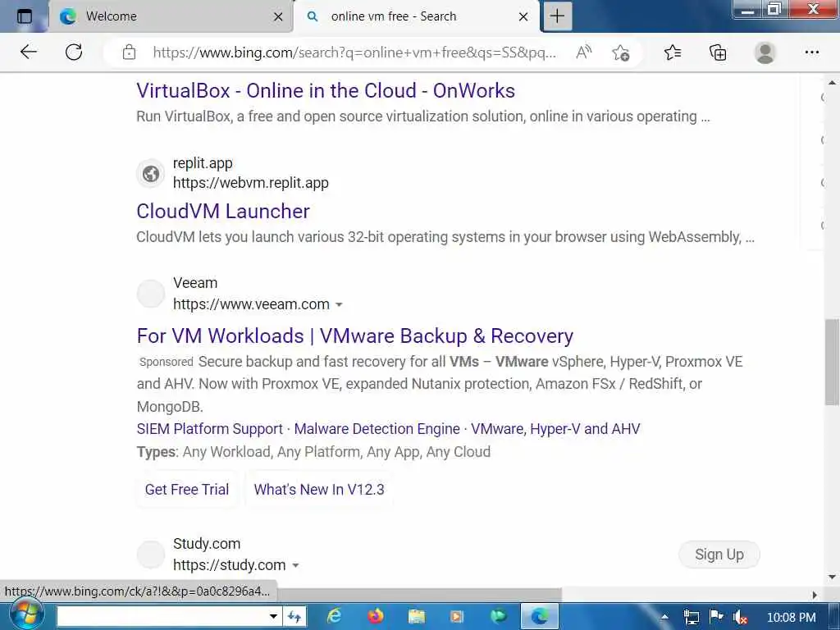View site information lock icon
Viewport: 840px width, 630px height.
[129, 52]
